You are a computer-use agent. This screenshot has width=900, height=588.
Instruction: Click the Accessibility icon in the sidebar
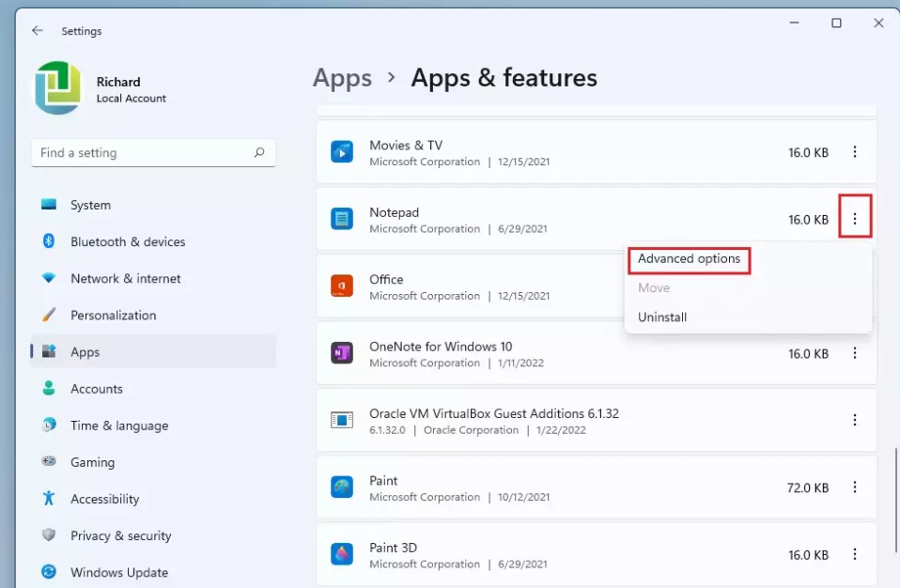[x=48, y=499]
